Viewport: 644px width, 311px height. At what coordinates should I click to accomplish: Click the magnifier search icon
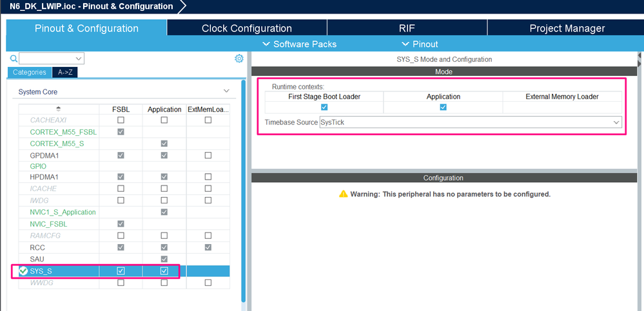coord(14,58)
